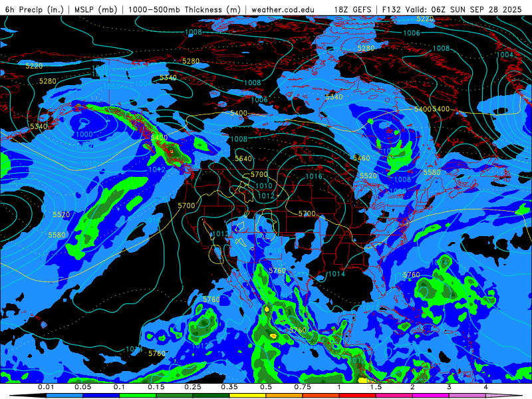Click the '18Z GEFS' model run label
Image resolution: width=532 pixels, height=399 pixels.
pyautogui.click(x=352, y=9)
